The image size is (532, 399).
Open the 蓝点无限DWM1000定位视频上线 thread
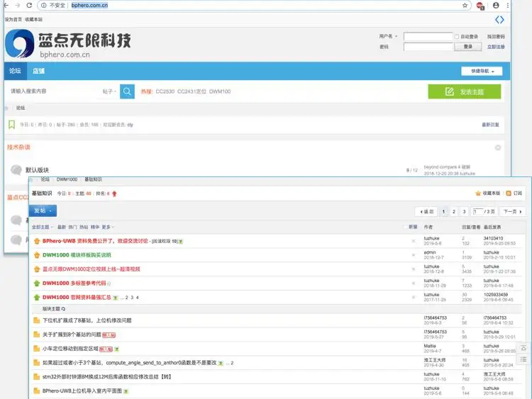tap(92, 269)
